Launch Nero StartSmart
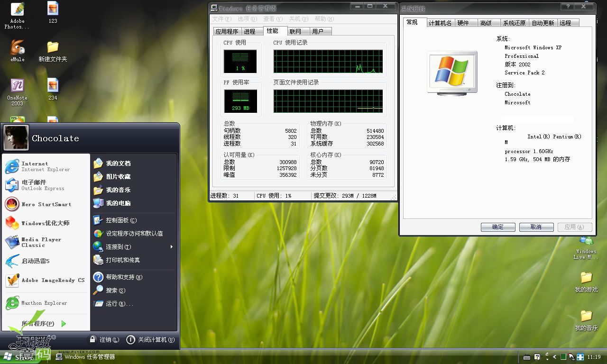Image resolution: width=607 pixels, height=364 pixels. coord(46,204)
